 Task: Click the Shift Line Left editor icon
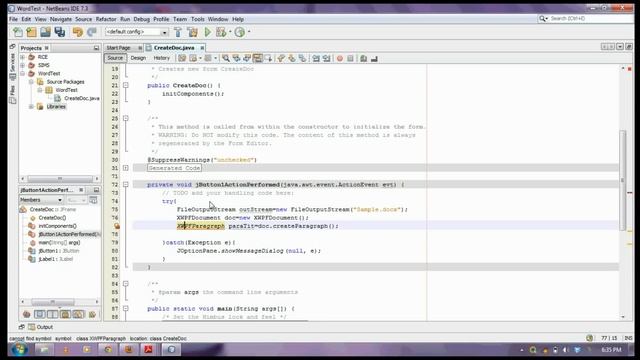316,58
